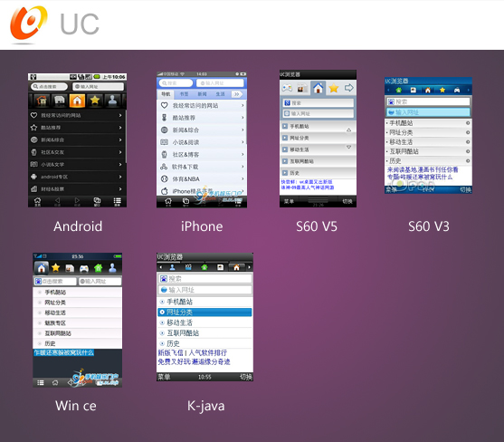Tap the windows icon in iPhone bottom bar
Screen dimensions: 504x442
185,202
